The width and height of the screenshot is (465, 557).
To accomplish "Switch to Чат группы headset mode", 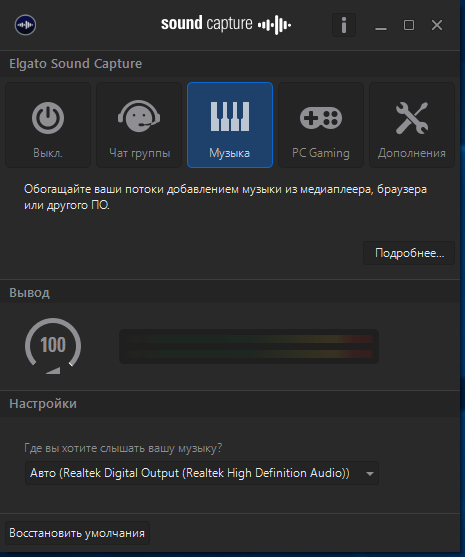I will (139, 125).
